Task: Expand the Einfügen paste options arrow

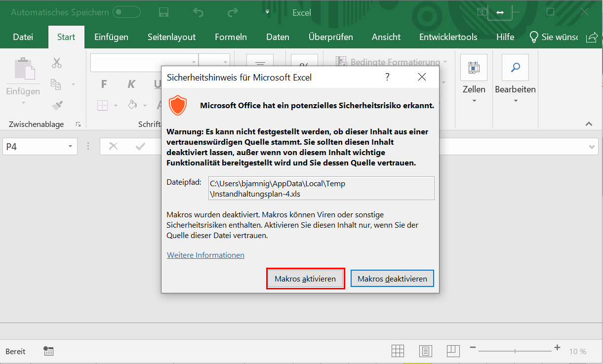Action: (23, 103)
